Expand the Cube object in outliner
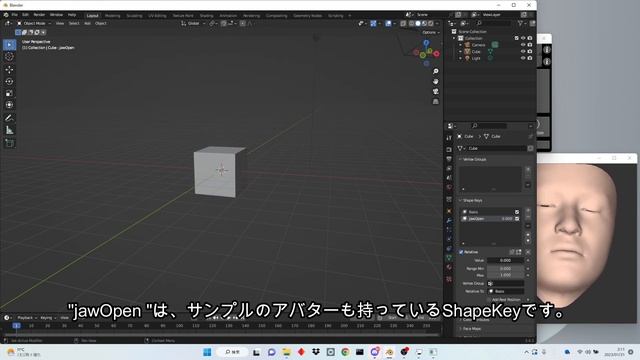 (x=461, y=52)
